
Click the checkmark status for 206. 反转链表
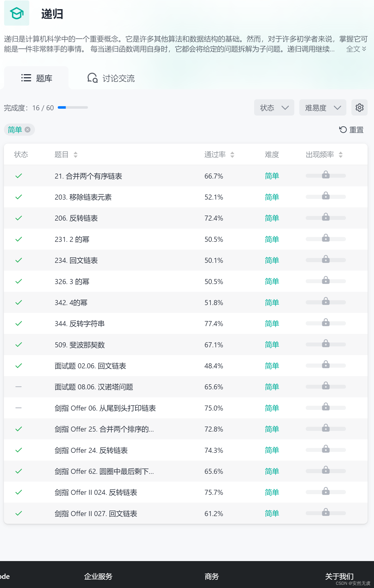point(18,218)
